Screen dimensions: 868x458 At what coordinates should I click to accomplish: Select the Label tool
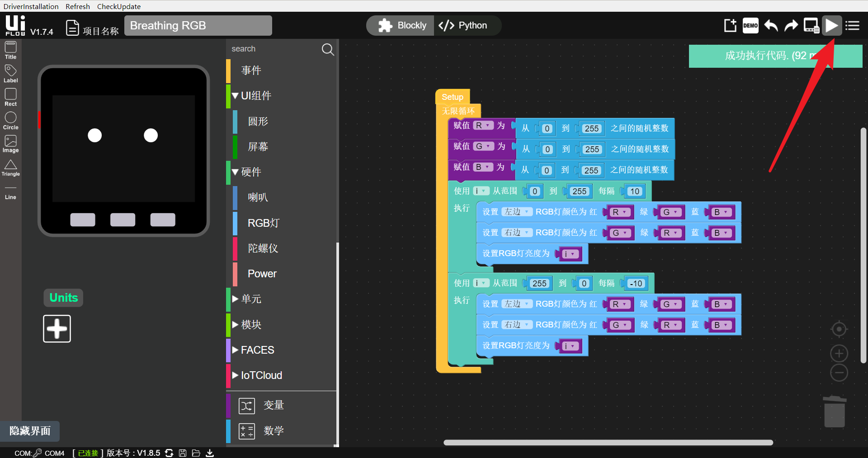(10, 72)
